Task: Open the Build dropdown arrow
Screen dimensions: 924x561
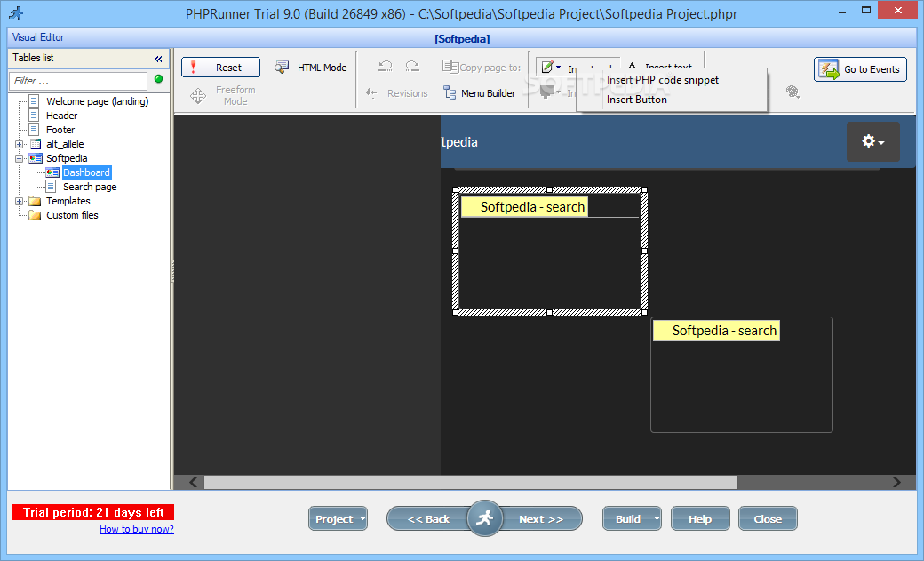Action: pyautogui.click(x=657, y=518)
